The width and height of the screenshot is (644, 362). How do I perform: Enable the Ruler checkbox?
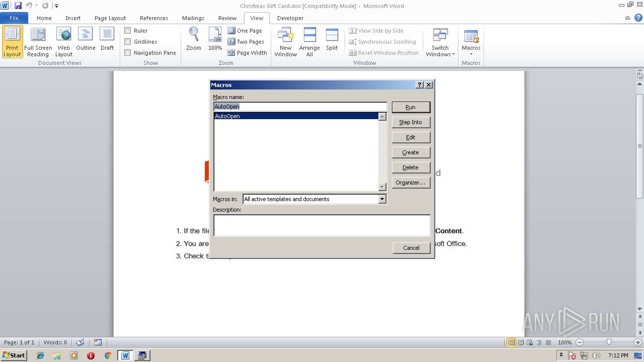coord(128,31)
